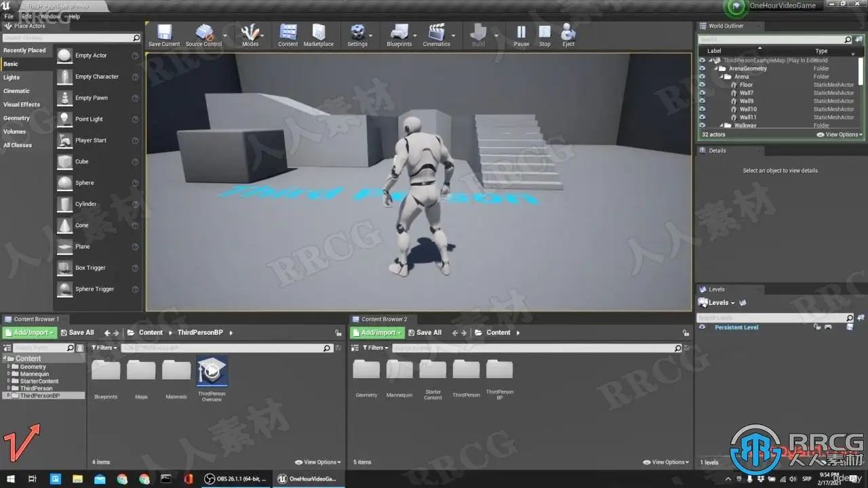Open the Windows Start menu
The image size is (868, 488).
11,479
